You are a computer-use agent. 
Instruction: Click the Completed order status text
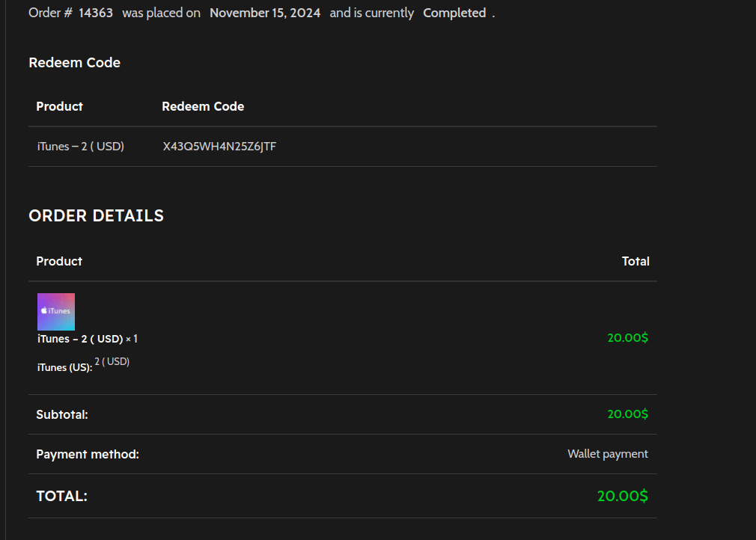[454, 13]
